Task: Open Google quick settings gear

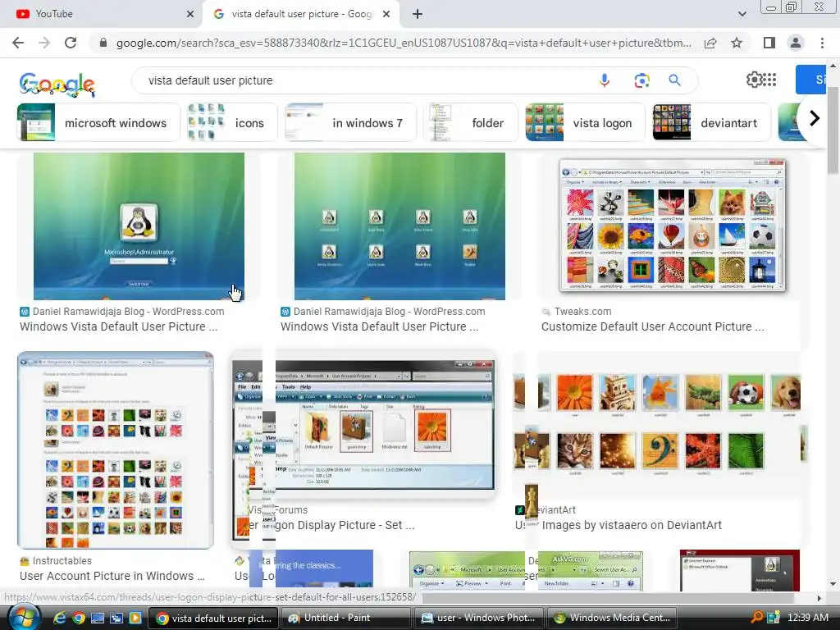Action: (754, 80)
